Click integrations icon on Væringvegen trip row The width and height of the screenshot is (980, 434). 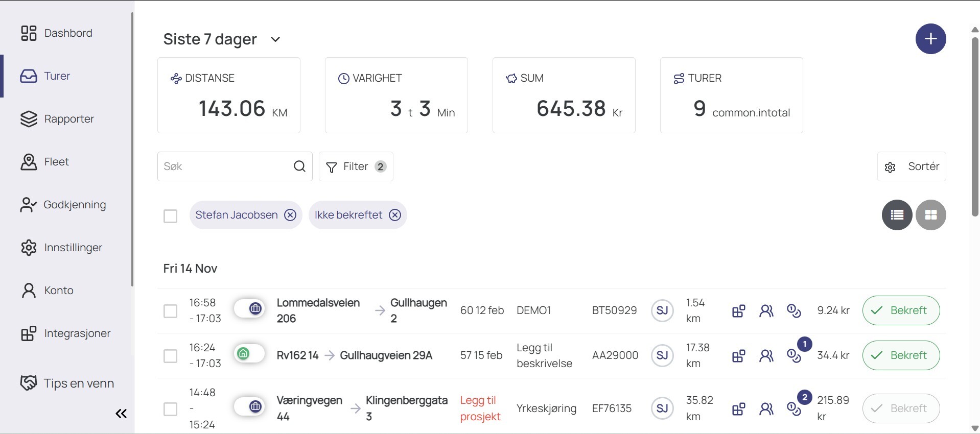[738, 409]
